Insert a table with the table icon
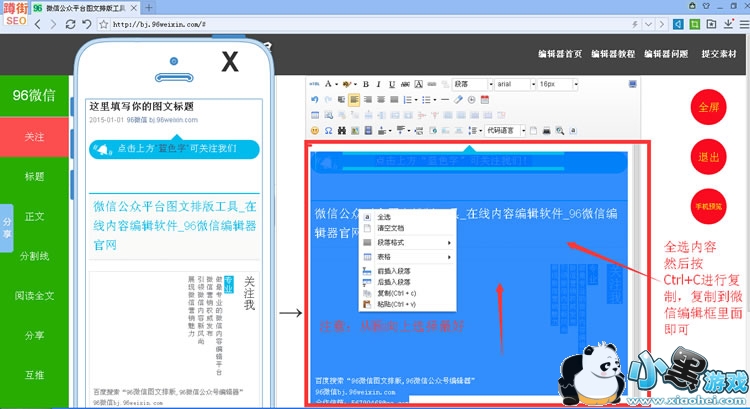 [x=315, y=115]
